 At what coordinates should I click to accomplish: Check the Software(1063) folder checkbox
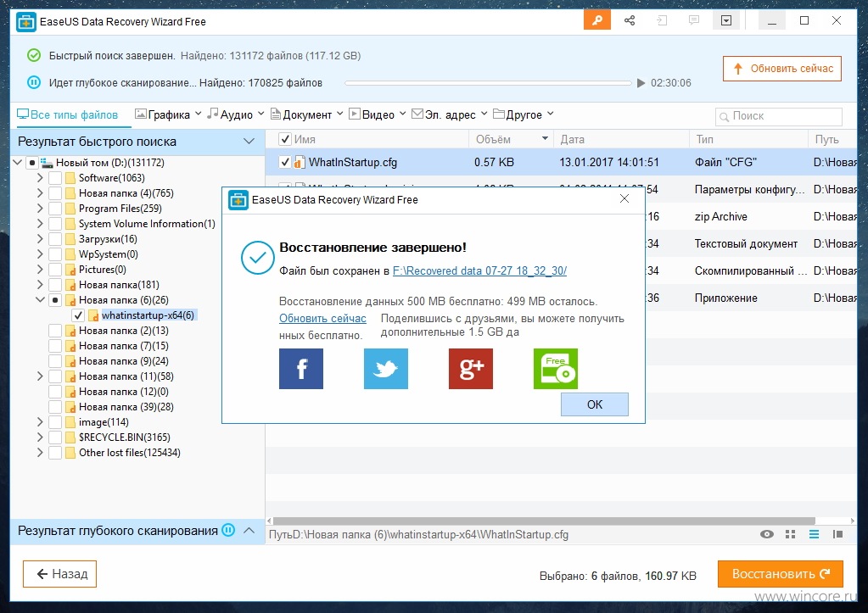(x=55, y=178)
